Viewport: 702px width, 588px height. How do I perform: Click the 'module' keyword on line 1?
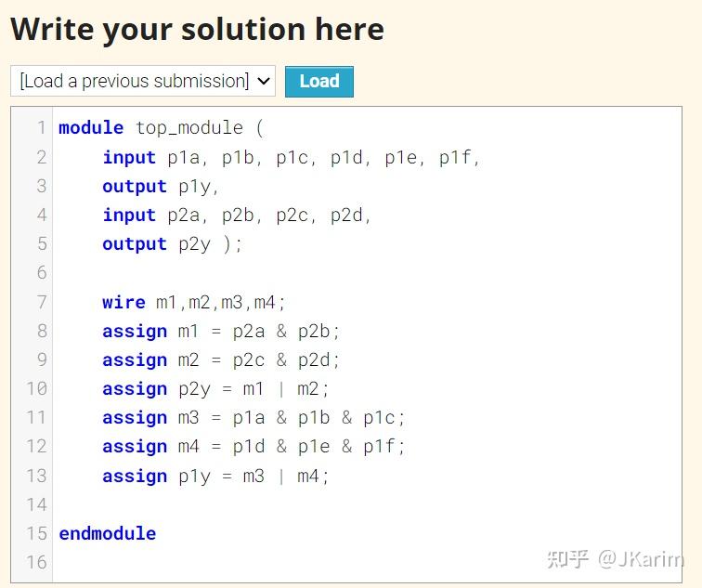coord(91,128)
